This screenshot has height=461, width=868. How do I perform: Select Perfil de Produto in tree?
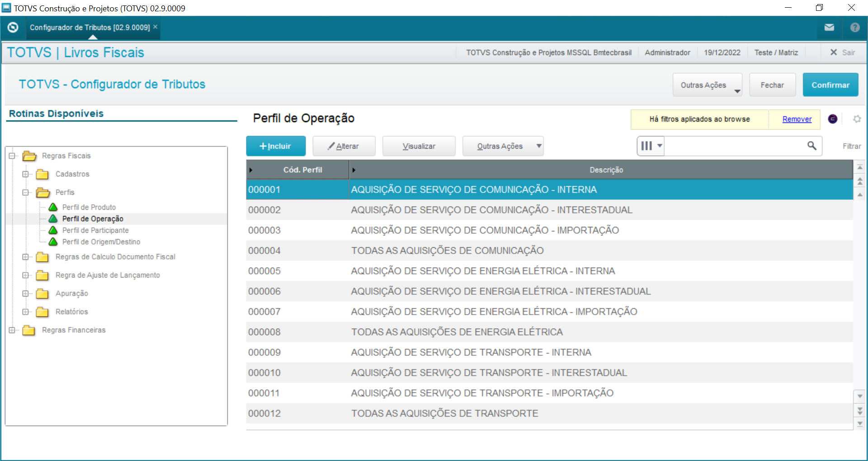[x=89, y=207]
